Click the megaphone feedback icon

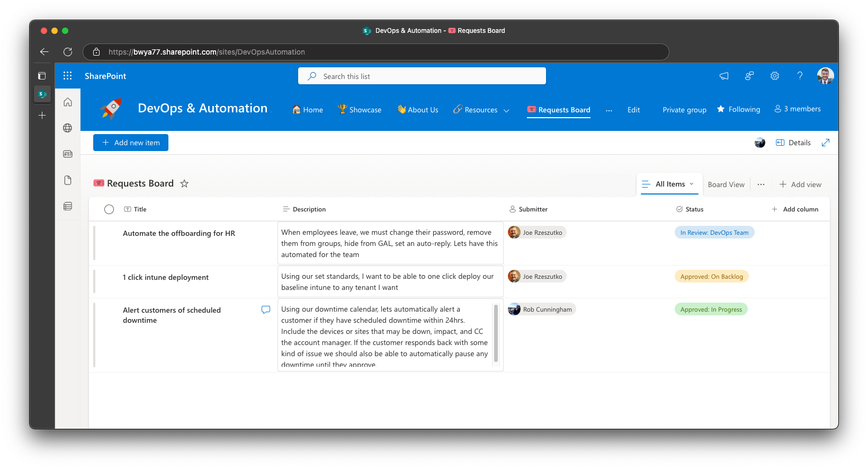pyautogui.click(x=724, y=76)
